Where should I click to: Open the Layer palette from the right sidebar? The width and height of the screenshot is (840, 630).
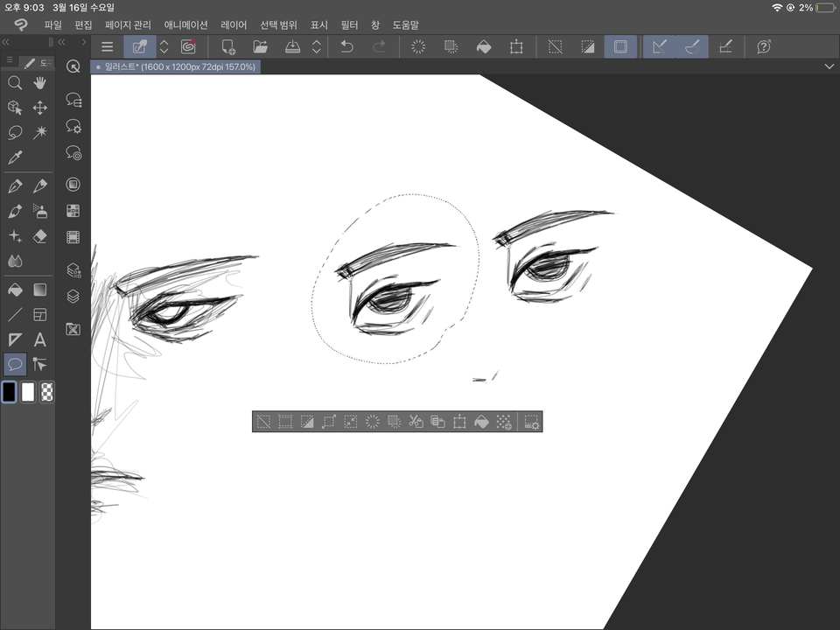coord(73,297)
